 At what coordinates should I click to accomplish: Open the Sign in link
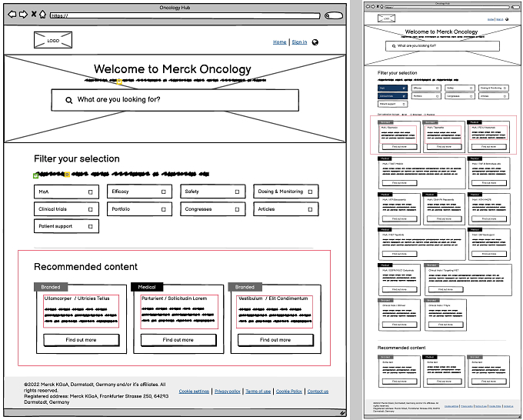pyautogui.click(x=299, y=42)
